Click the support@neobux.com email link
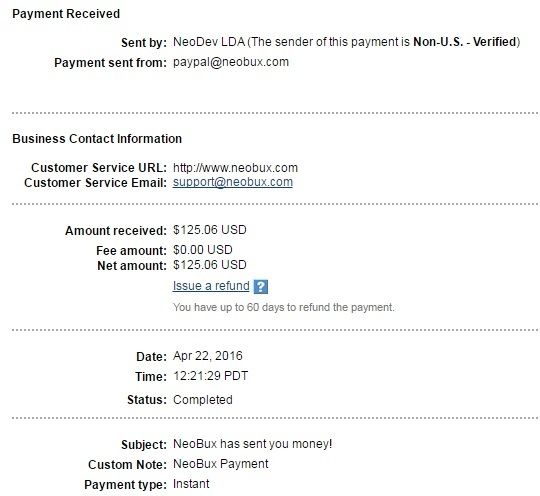Viewport: 540px width, 496px height. tap(233, 182)
